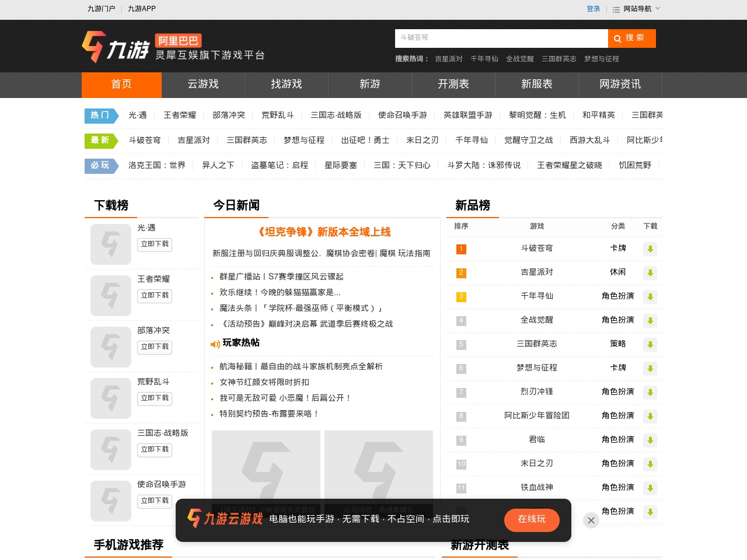The width and height of the screenshot is (747, 560).
Task: Click the 全战觉醒 game name in 新品榜
Action: click(537, 320)
